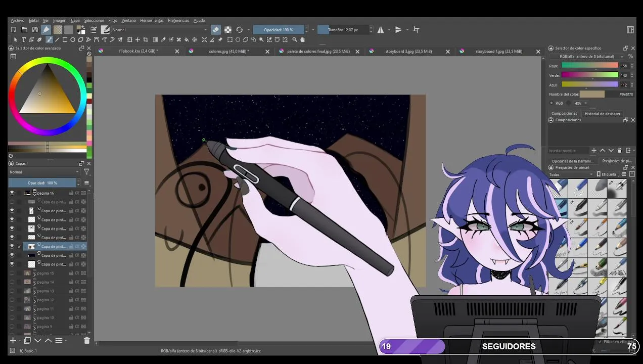Move layer down in Capas panel

click(x=37, y=341)
